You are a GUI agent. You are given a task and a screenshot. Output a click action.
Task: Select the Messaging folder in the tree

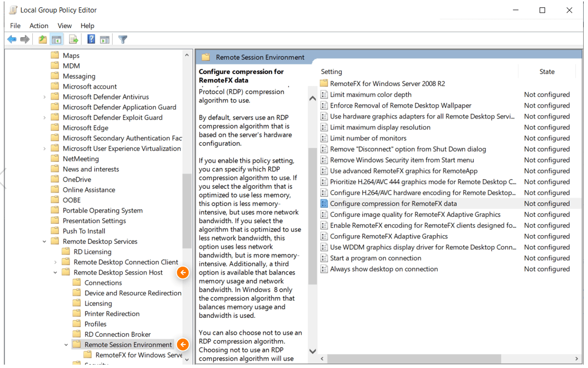79,76
